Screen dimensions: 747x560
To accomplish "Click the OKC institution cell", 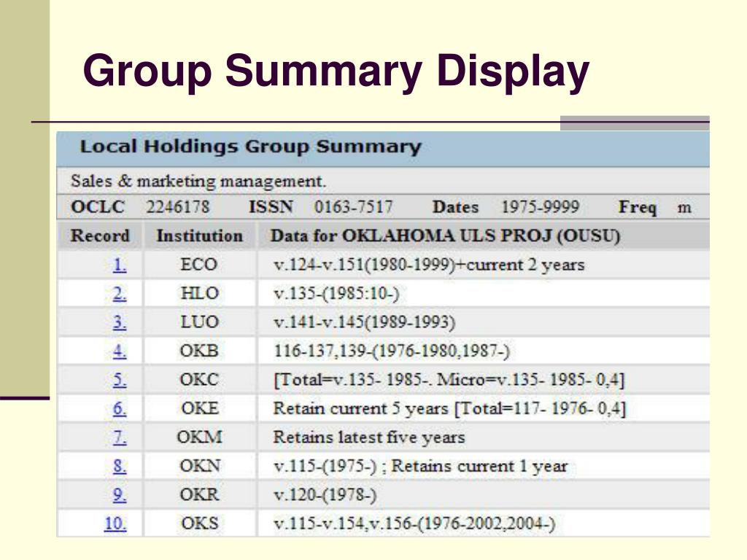I will pos(199,379).
